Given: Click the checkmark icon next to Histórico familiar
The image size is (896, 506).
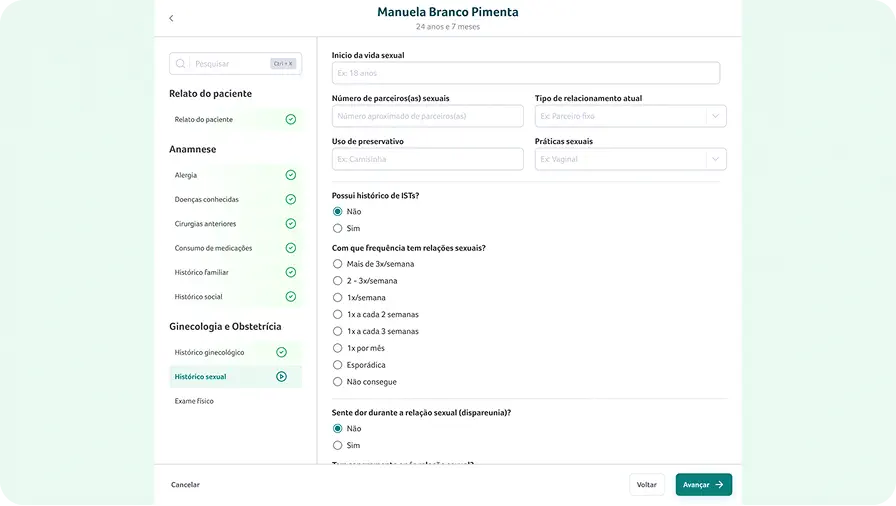Looking at the screenshot, I should click(x=291, y=272).
